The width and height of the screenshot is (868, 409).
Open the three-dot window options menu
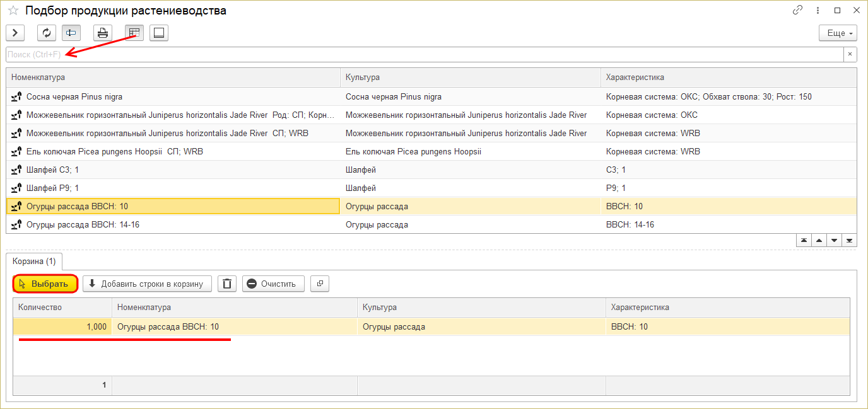818,10
